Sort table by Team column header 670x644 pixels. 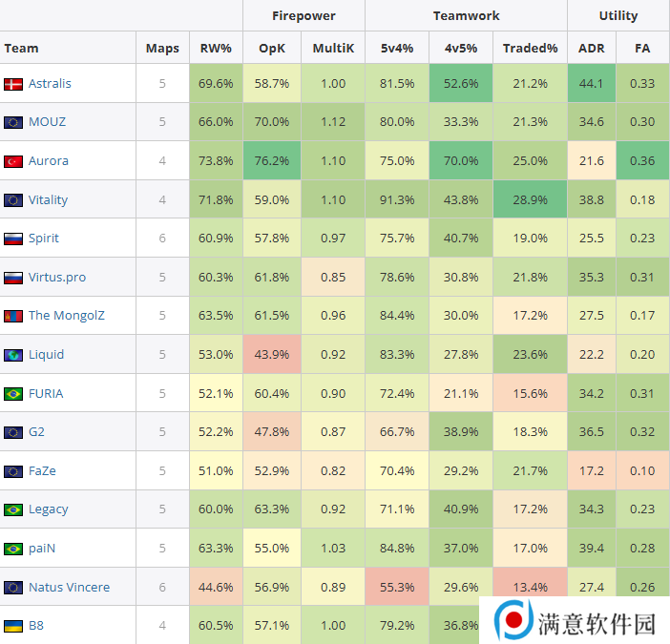[68, 48]
